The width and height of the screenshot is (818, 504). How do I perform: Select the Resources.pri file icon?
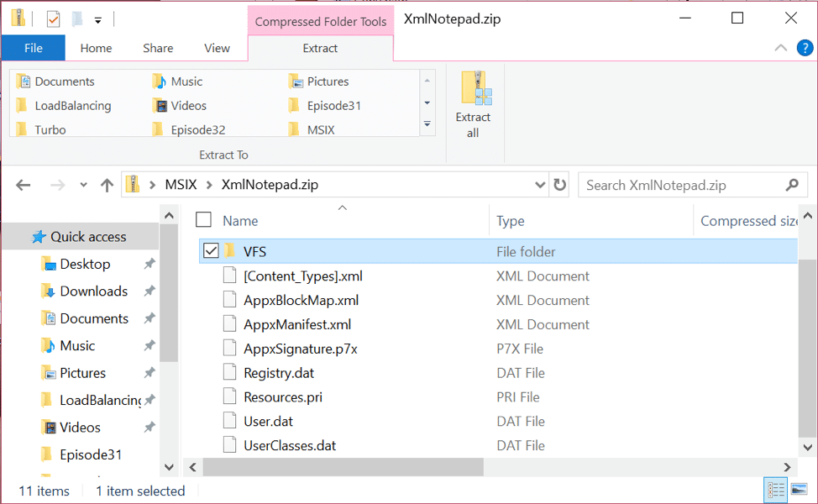(229, 396)
